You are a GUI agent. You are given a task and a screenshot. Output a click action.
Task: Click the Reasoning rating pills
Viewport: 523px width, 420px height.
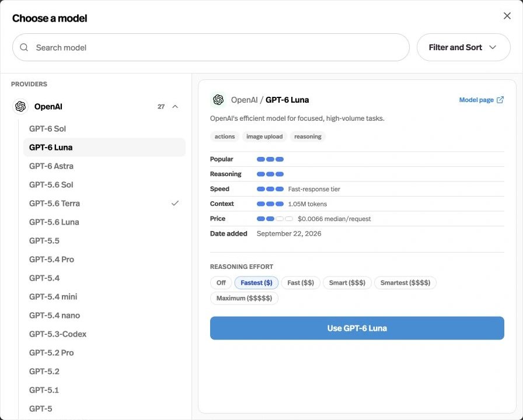(270, 174)
